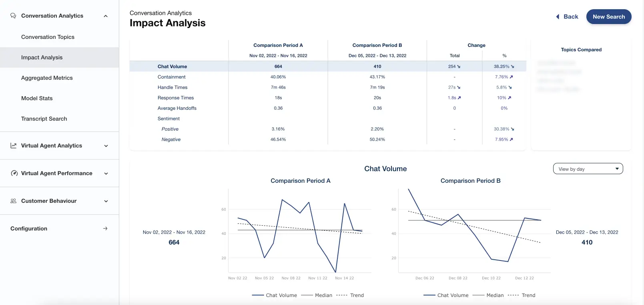The image size is (644, 305).
Task: Click the Customer Behaviour people icon
Action: click(x=14, y=201)
